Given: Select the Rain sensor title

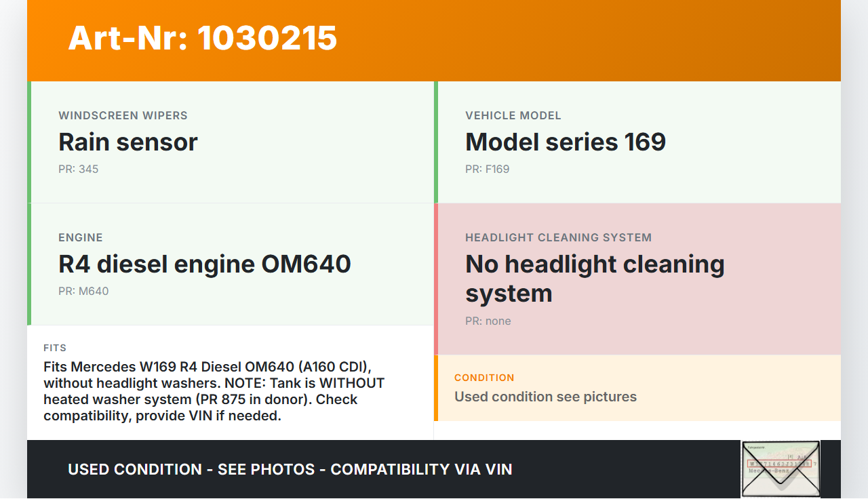Looking at the screenshot, I should [128, 142].
